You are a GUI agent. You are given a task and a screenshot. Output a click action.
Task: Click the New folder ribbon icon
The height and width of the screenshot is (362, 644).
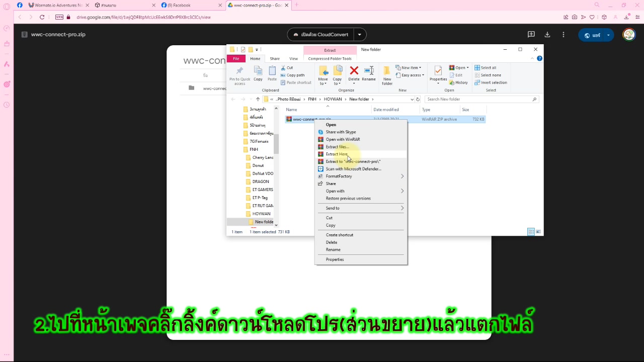pos(387,71)
